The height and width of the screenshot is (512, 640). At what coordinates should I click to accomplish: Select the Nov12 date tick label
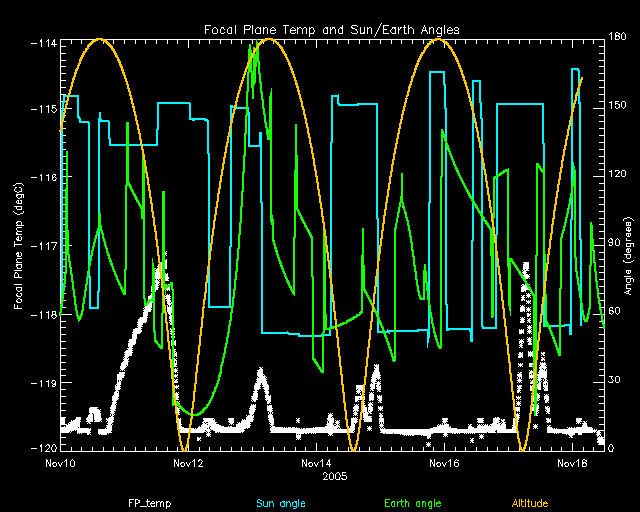pyautogui.click(x=188, y=464)
